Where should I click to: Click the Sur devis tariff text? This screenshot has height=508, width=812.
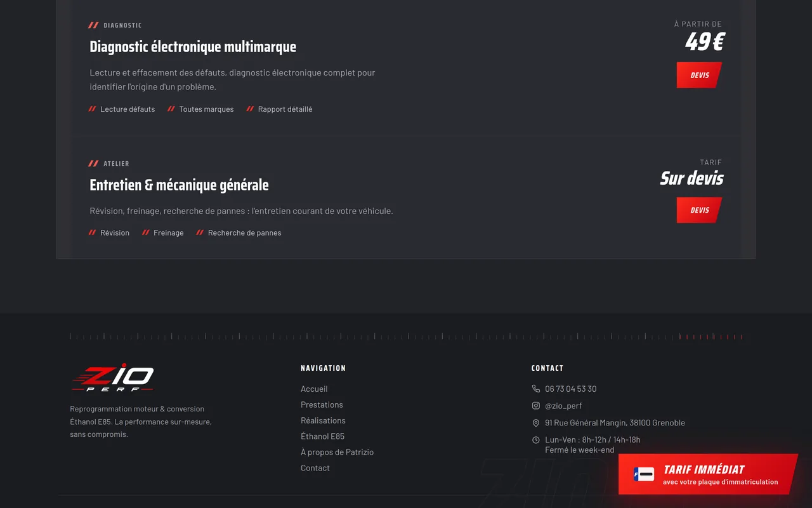click(691, 178)
